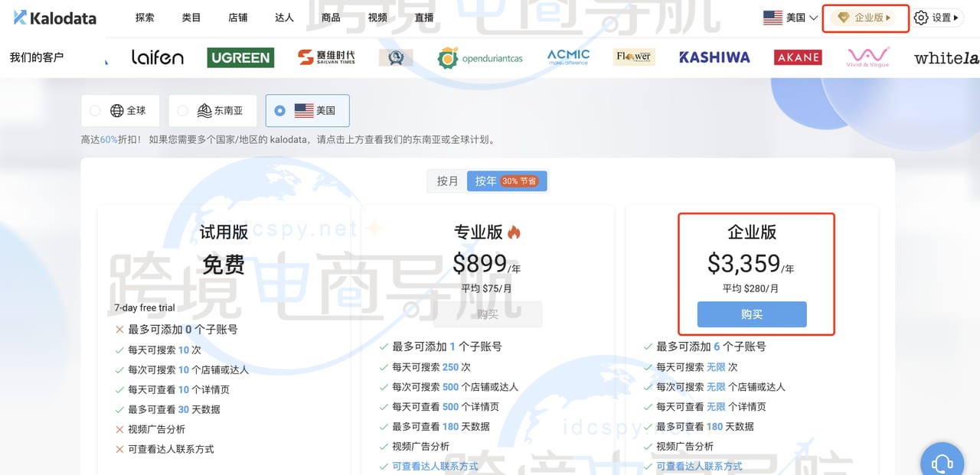Go to the 达人 navigation tab

click(284, 18)
